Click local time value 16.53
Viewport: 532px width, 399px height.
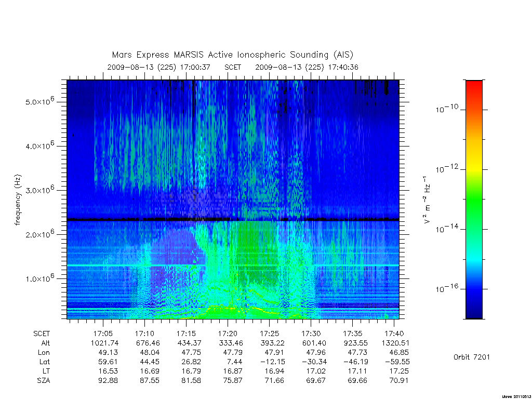(x=108, y=371)
